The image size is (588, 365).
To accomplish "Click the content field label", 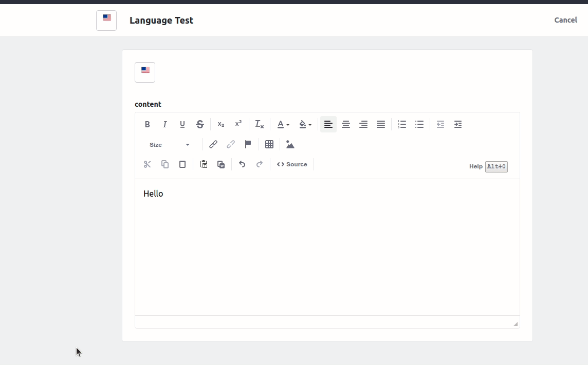I will (148, 104).
